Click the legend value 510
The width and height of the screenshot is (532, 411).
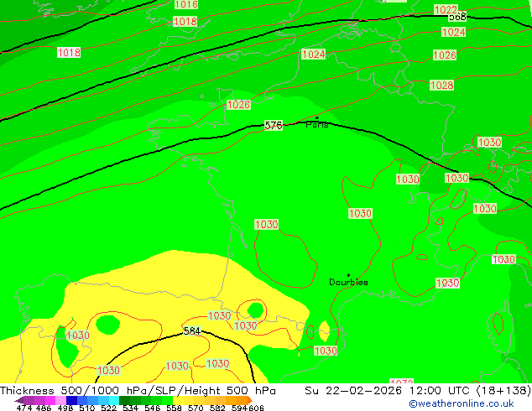87,408
